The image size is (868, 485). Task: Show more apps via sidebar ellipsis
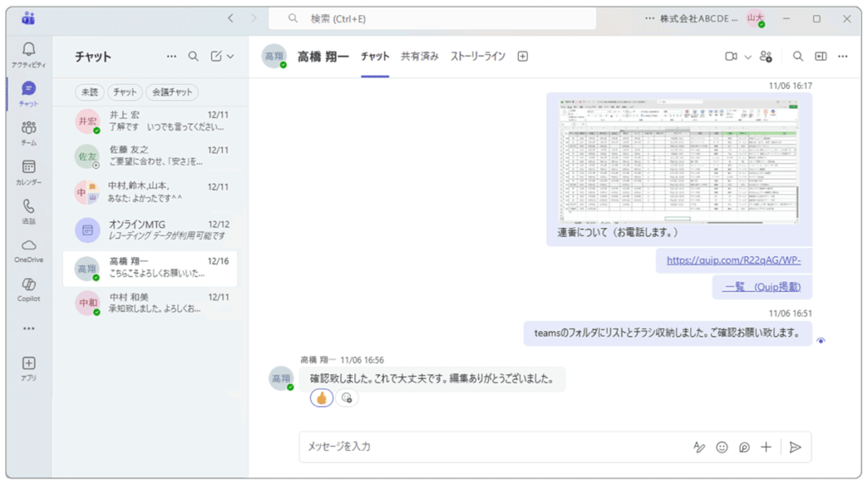click(29, 328)
